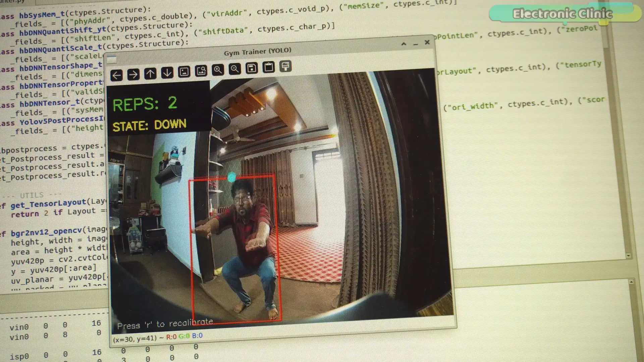Screen dimensions: 644x362
Task: Click the hbDNNQuantiShift_yt class line
Action: (97, 29)
